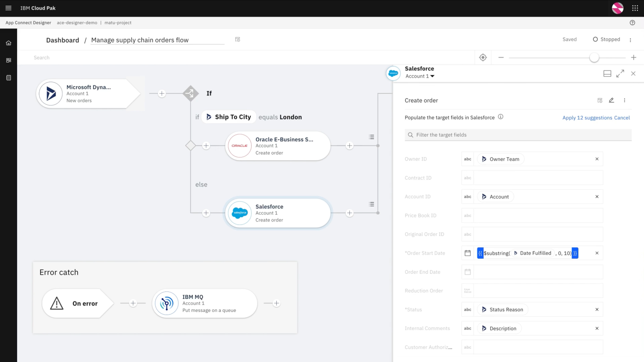Open the IBM Cloud Pak app switcher grid
This screenshot has width=644, height=362.
pos(635,8)
